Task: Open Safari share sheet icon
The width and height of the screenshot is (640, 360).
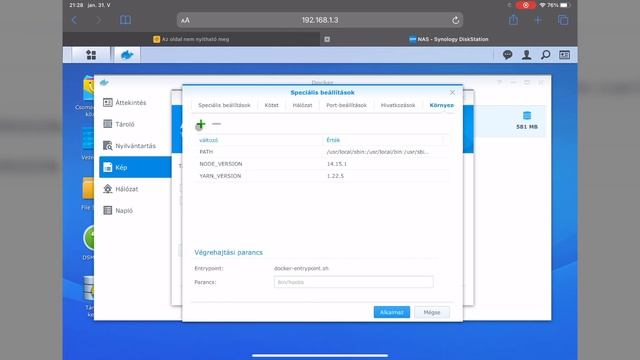Action: [513, 20]
